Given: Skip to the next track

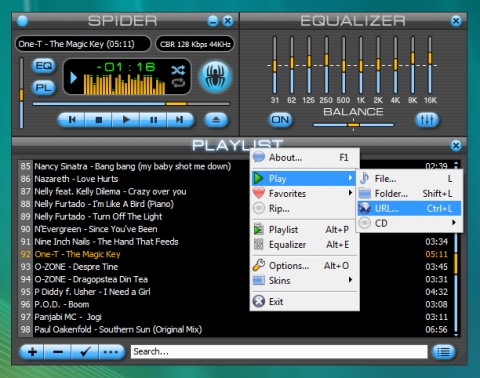Looking at the screenshot, I should (180, 120).
